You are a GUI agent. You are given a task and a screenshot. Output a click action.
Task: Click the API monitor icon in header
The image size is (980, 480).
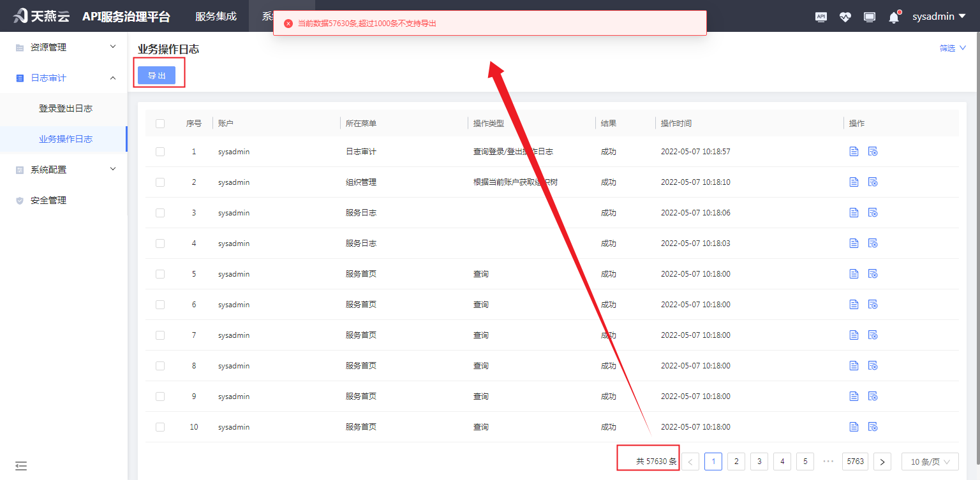click(821, 17)
